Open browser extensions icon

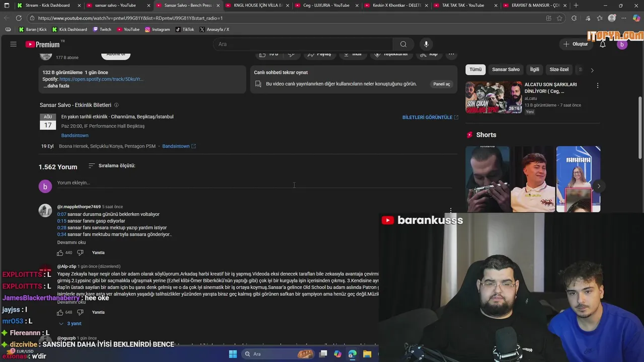574,18
